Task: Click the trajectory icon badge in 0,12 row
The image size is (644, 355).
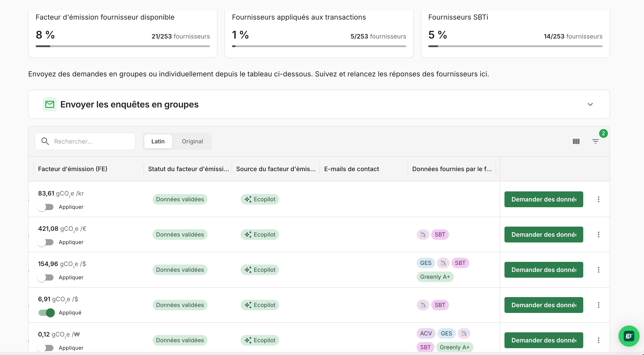Action: 464,333
